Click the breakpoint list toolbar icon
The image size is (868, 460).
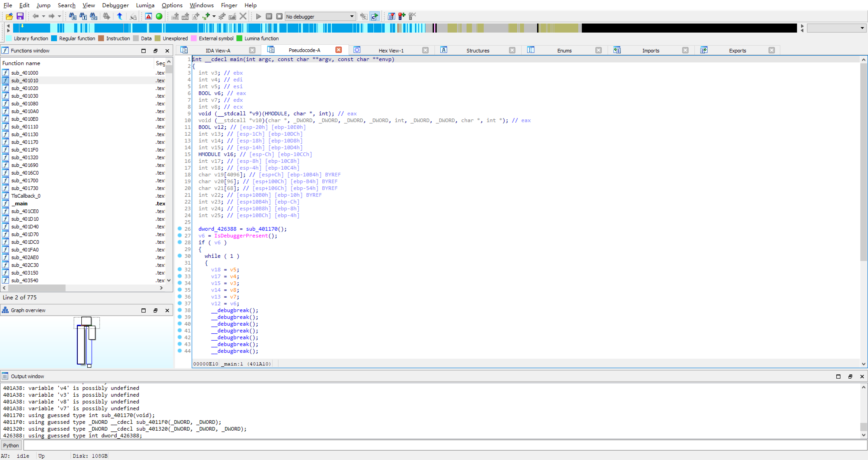(x=391, y=16)
